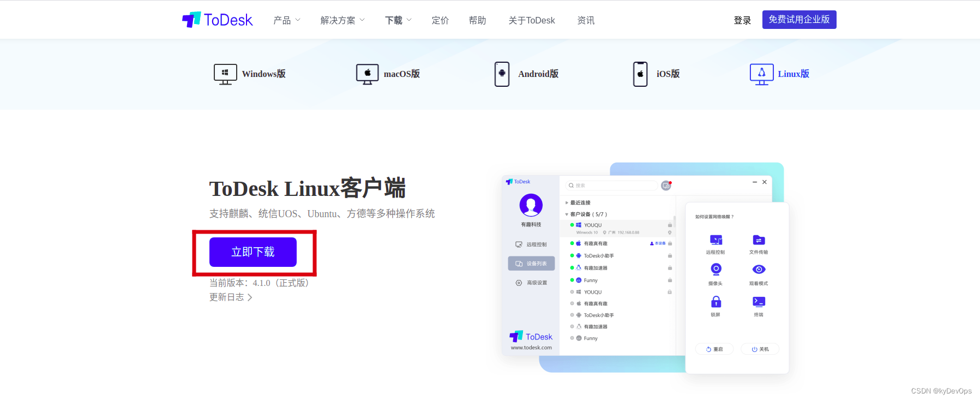Open the 更新日志 changelog link

[231, 297]
